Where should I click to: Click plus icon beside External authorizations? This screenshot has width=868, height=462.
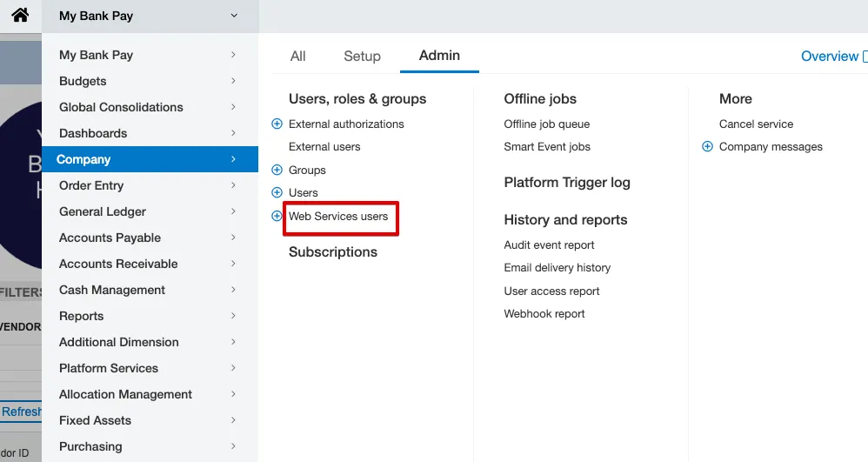point(277,124)
